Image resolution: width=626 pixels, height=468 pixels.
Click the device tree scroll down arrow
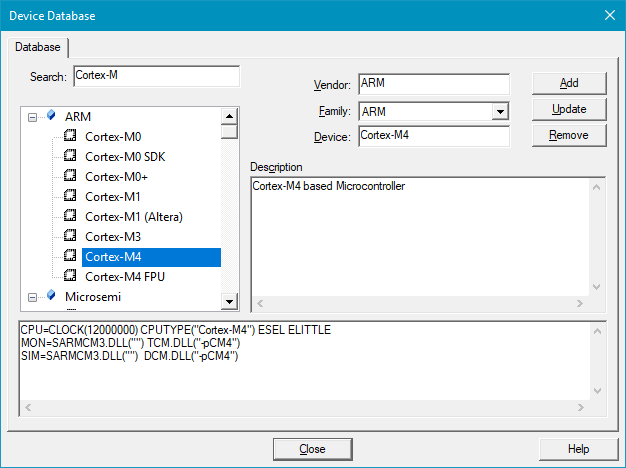229,301
